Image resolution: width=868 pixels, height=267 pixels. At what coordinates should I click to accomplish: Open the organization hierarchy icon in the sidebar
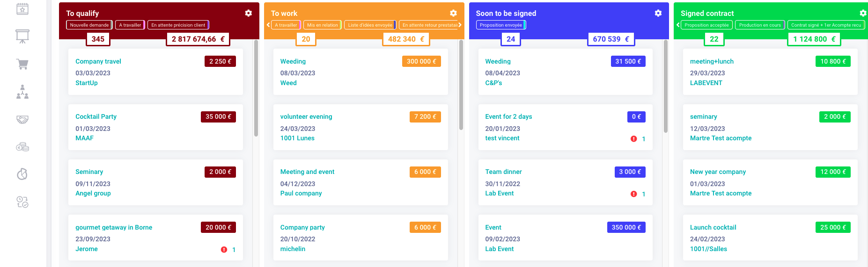(x=22, y=92)
